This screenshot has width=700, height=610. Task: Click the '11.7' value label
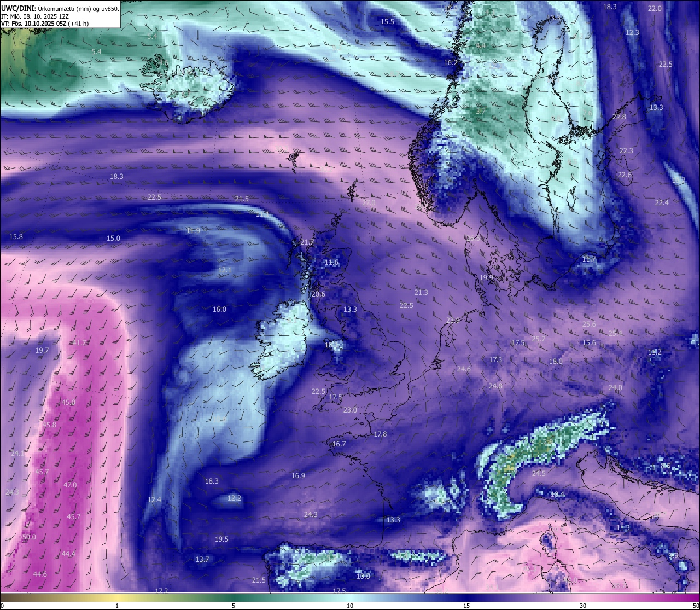point(589,259)
